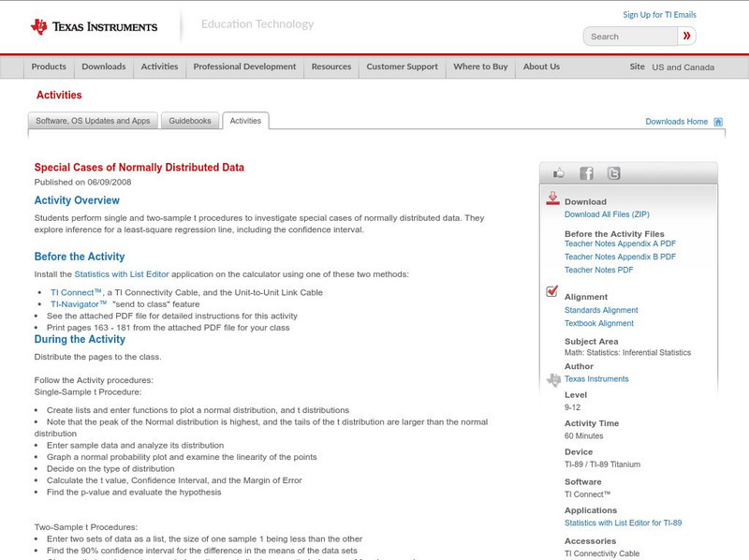Open the Professional Development menu
The width and height of the screenshot is (749, 560).
click(244, 66)
